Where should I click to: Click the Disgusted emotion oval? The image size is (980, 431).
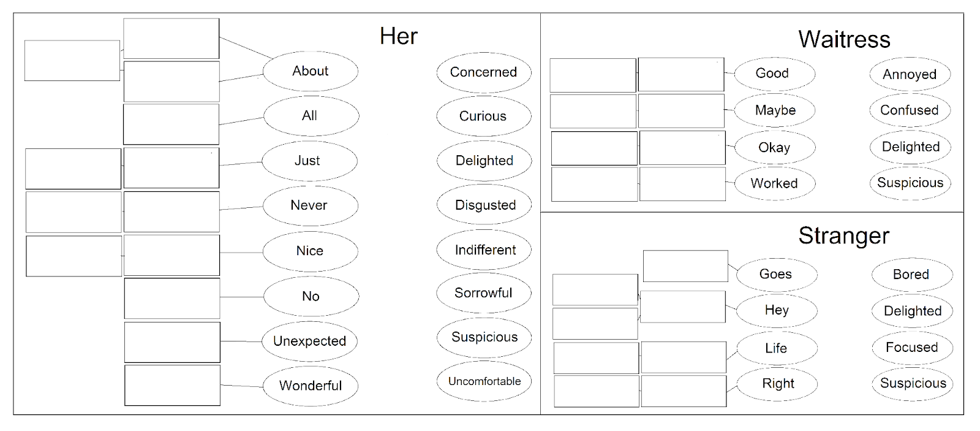click(484, 205)
